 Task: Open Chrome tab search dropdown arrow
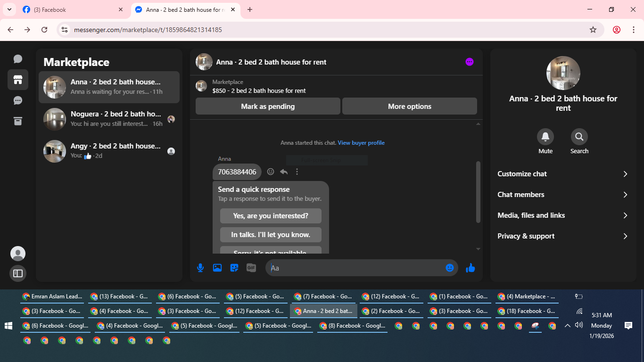click(9, 9)
